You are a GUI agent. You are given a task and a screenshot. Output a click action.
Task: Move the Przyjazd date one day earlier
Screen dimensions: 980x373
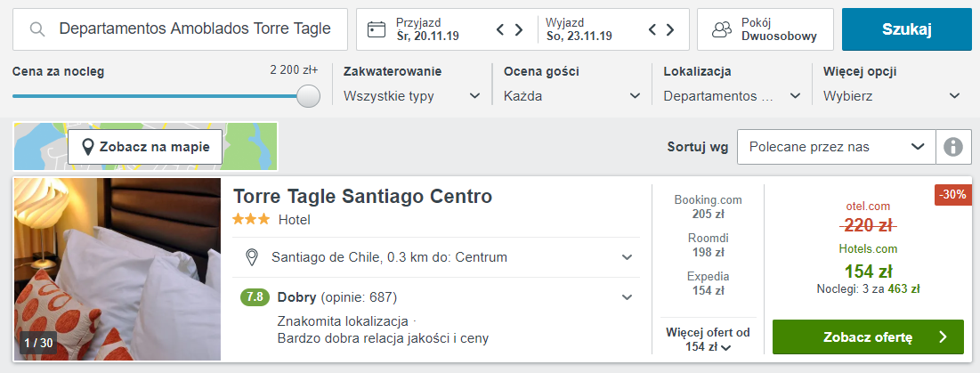point(500,29)
